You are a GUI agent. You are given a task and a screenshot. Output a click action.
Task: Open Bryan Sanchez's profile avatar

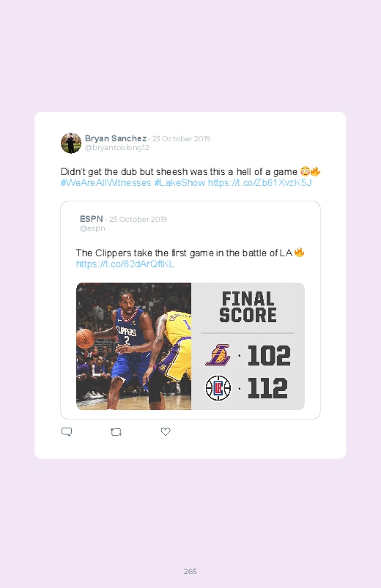[x=71, y=143]
